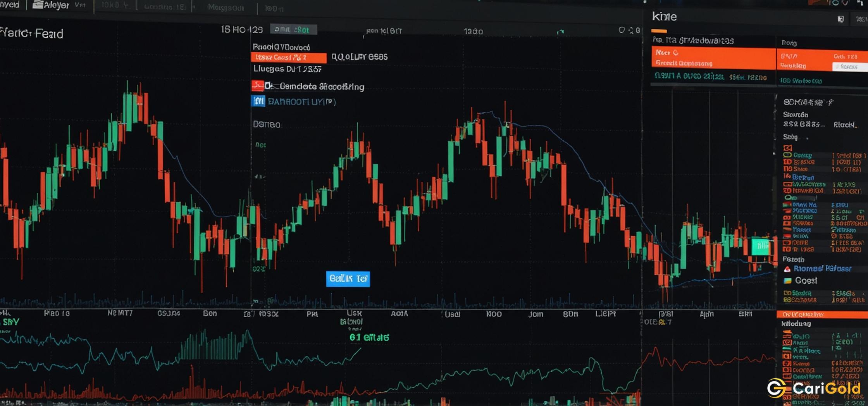
Task: Click the flag icon on "Sпun Ns." row
Action: [787, 205]
